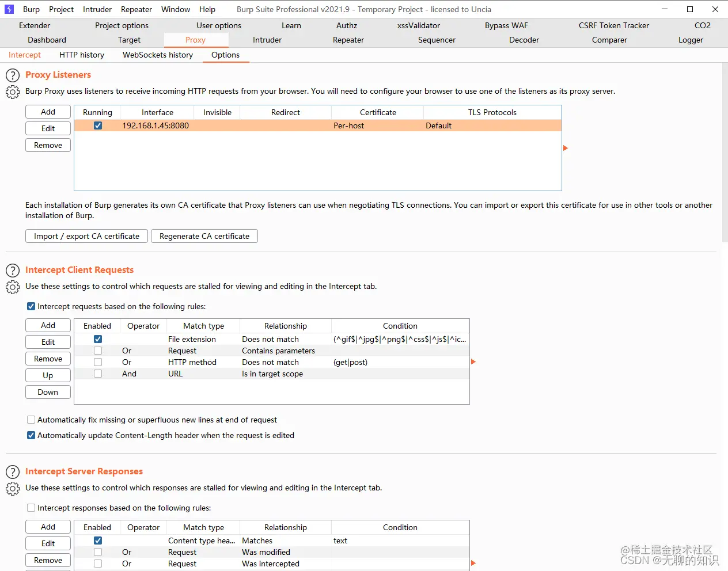Remove the selected proxy listener
The height and width of the screenshot is (571, 728).
[48, 145]
